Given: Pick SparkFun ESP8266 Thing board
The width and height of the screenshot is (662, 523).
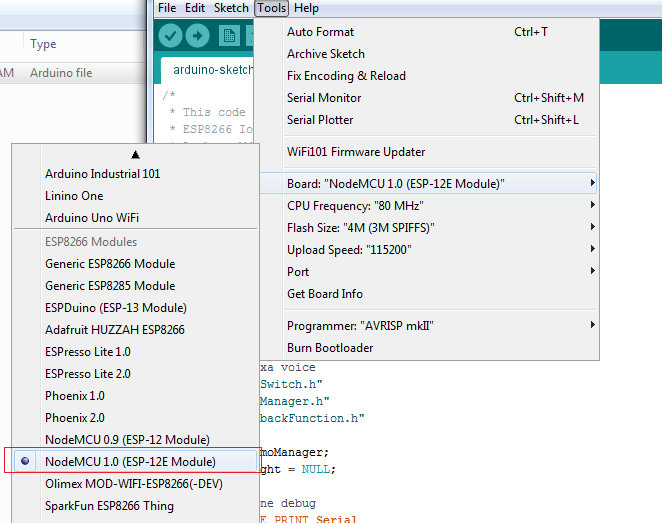Looking at the screenshot, I should pos(136,505).
